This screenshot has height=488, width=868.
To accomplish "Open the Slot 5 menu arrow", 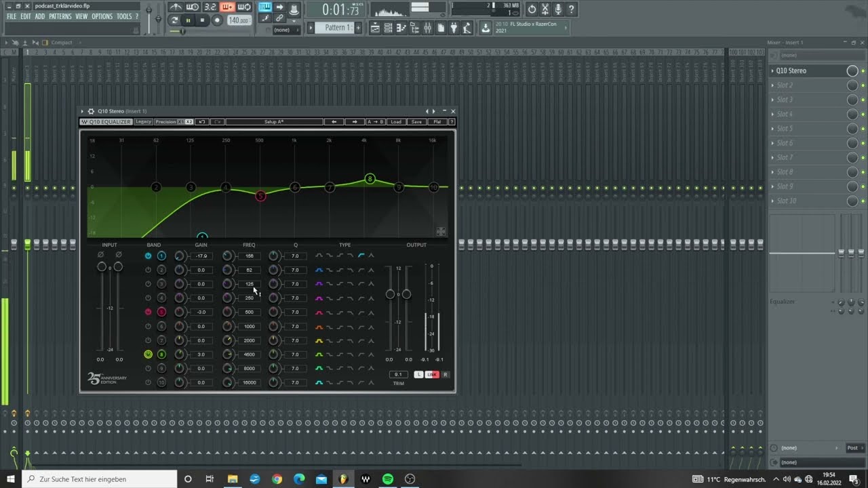I will pyautogui.click(x=773, y=129).
